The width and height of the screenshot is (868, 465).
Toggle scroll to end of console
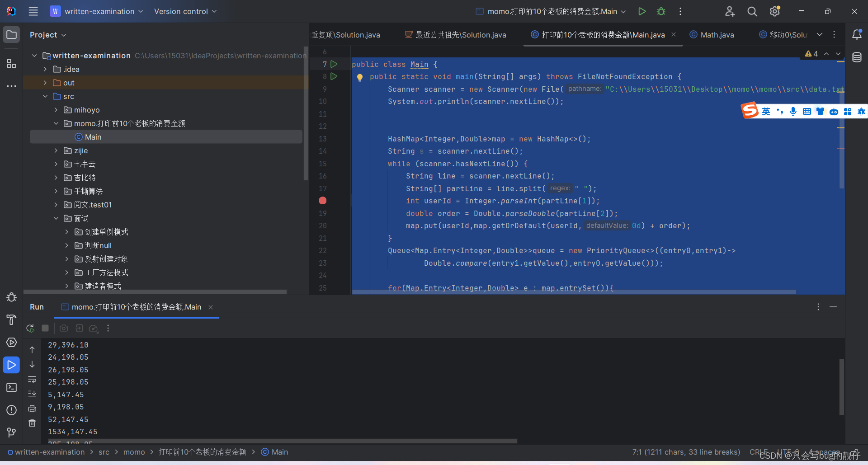click(x=32, y=394)
